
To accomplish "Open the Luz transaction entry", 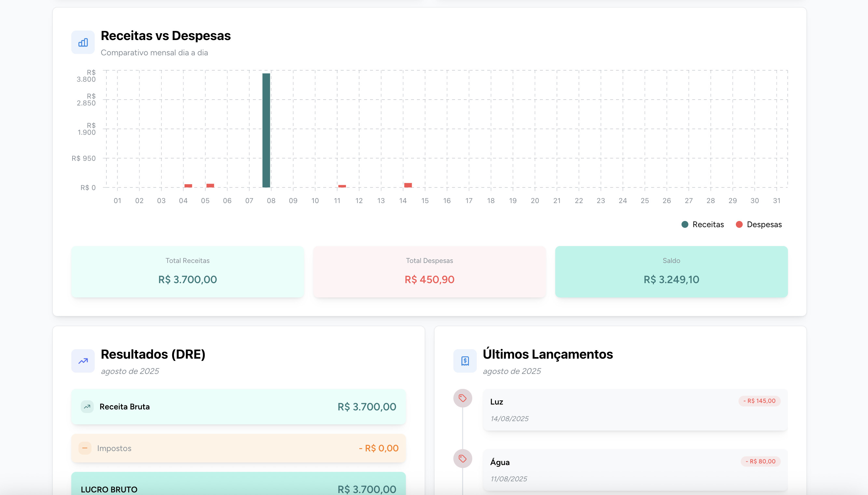I will tap(612, 410).
